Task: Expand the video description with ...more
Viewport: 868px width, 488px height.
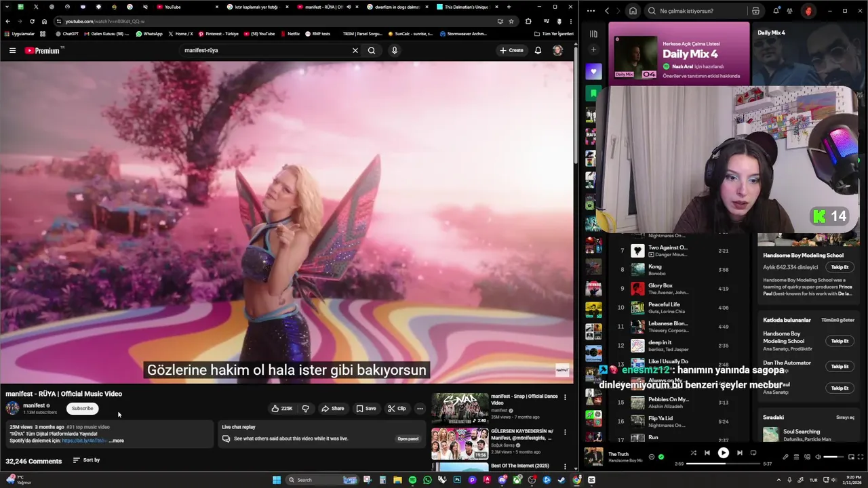Action: [x=116, y=441]
